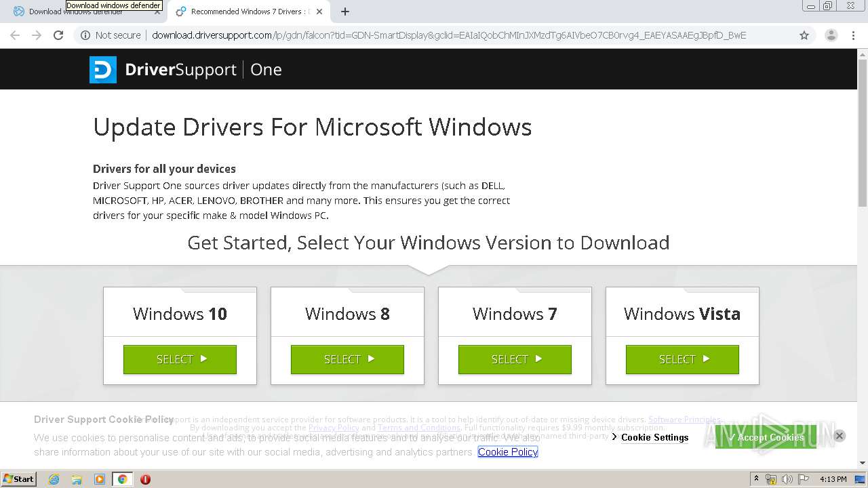This screenshot has height=488, width=868.
Task: Click the forward navigation arrow
Action: point(37,35)
